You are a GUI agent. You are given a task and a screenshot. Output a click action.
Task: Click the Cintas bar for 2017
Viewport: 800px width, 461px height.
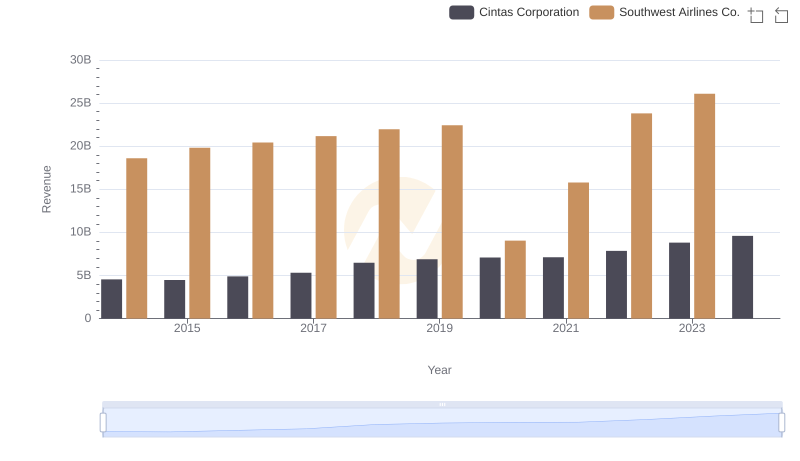coord(301,295)
